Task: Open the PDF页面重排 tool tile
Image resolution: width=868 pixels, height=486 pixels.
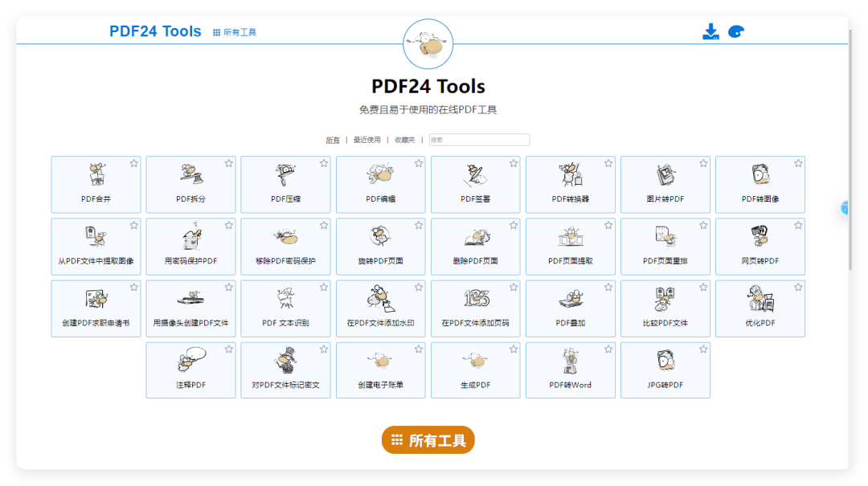Action: point(665,247)
